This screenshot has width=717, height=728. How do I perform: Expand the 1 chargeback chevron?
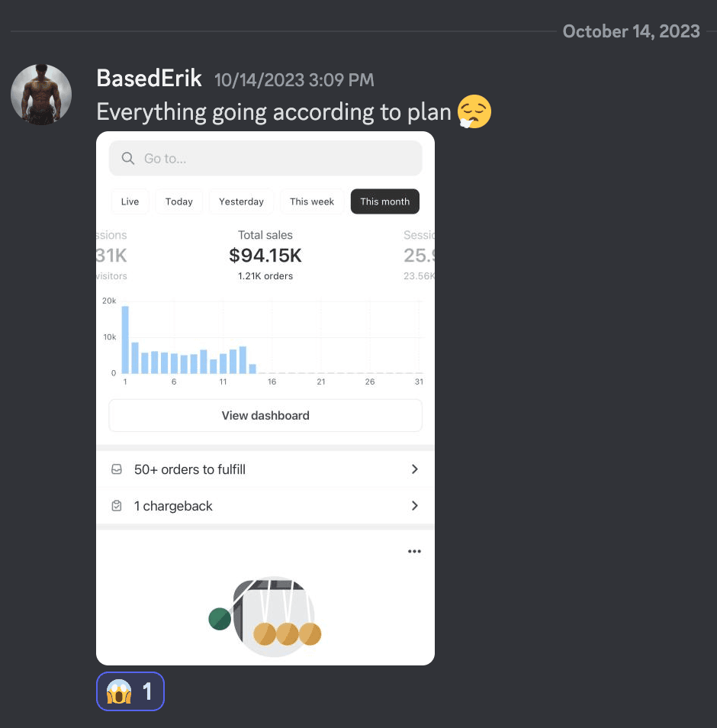pos(414,506)
